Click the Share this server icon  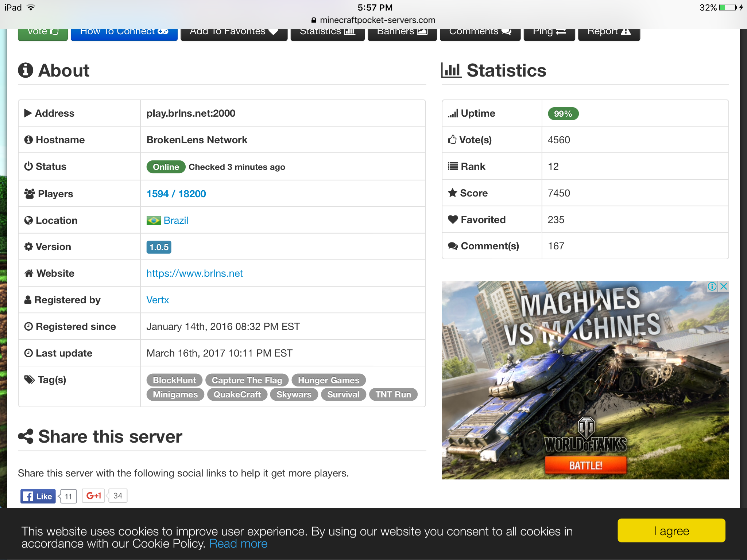pyautogui.click(x=26, y=436)
